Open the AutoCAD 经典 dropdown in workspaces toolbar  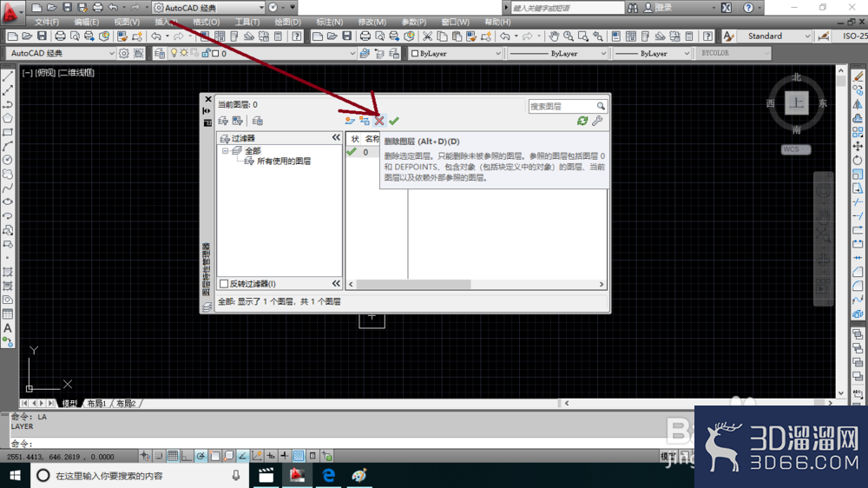61,53
